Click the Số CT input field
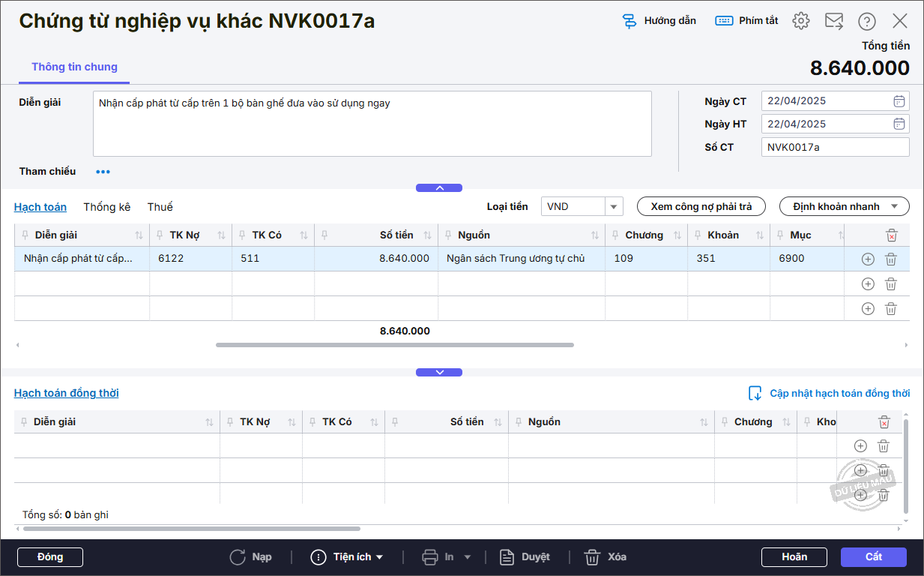The height and width of the screenshot is (576, 924). 835,148
